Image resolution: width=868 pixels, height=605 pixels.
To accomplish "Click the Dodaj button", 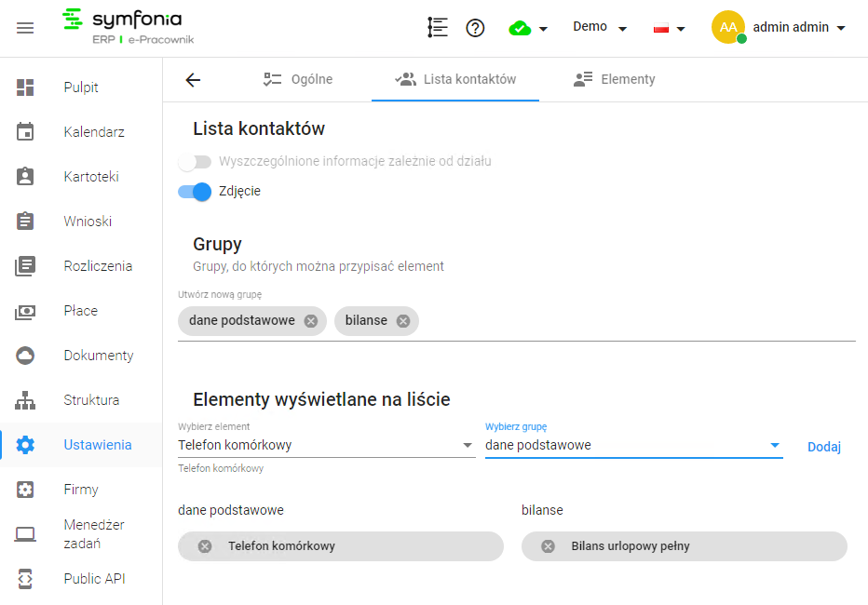I will (823, 447).
